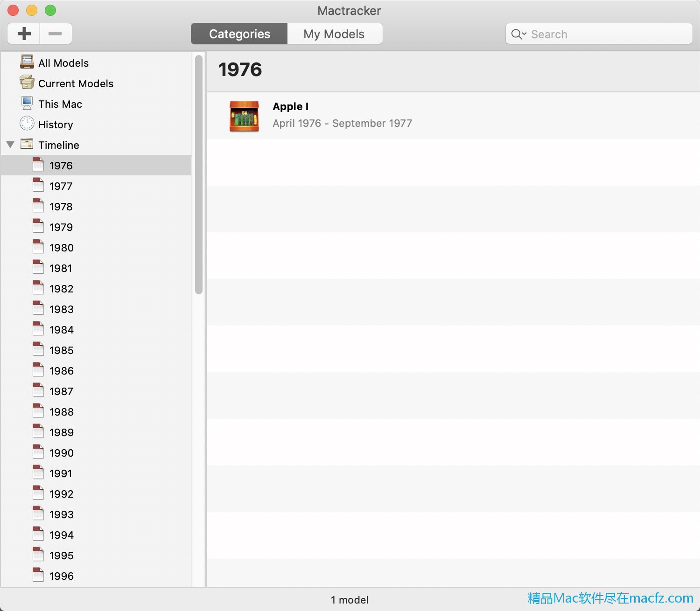
Task: Select the 1984 year label
Action: 62,330
